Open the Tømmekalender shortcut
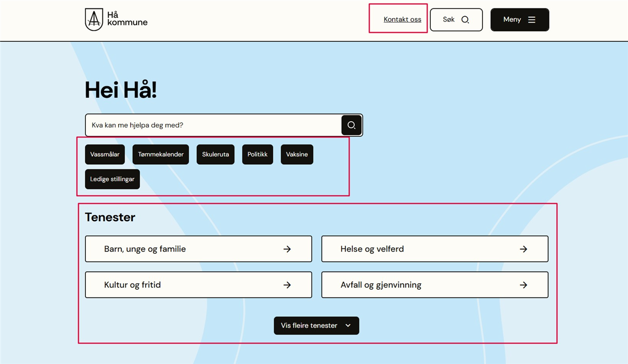This screenshot has height=364, width=628. [161, 155]
